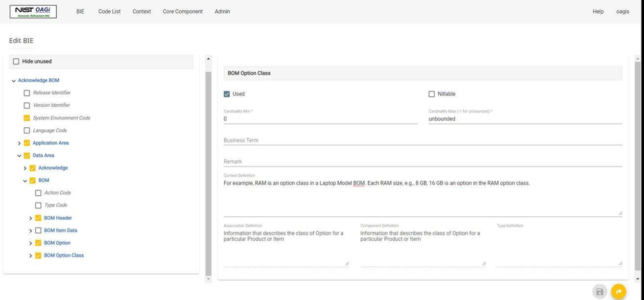644x300 pixels.
Task: Expand the Application Area node
Action: point(19,143)
